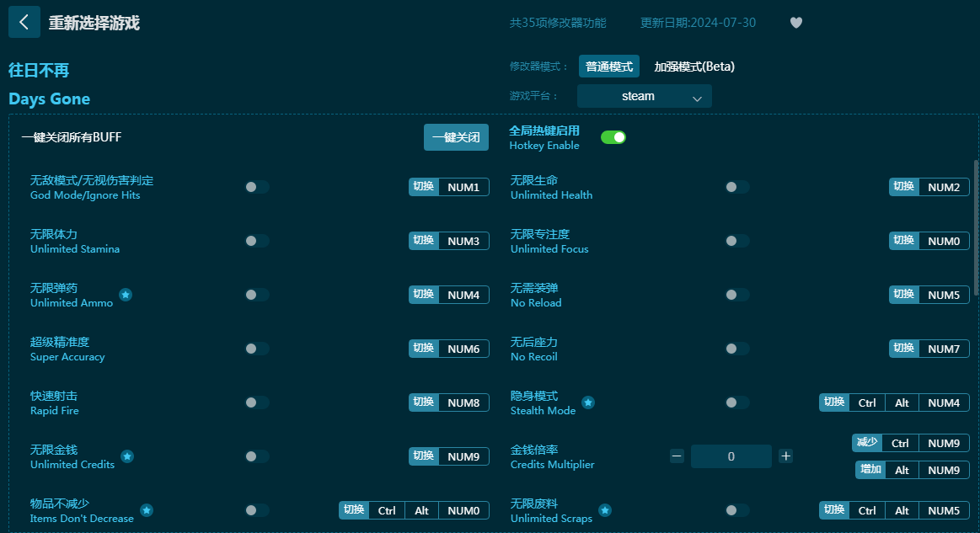Click Stealth Mode Ctrl Alt NUM4 hotkey

(894, 403)
